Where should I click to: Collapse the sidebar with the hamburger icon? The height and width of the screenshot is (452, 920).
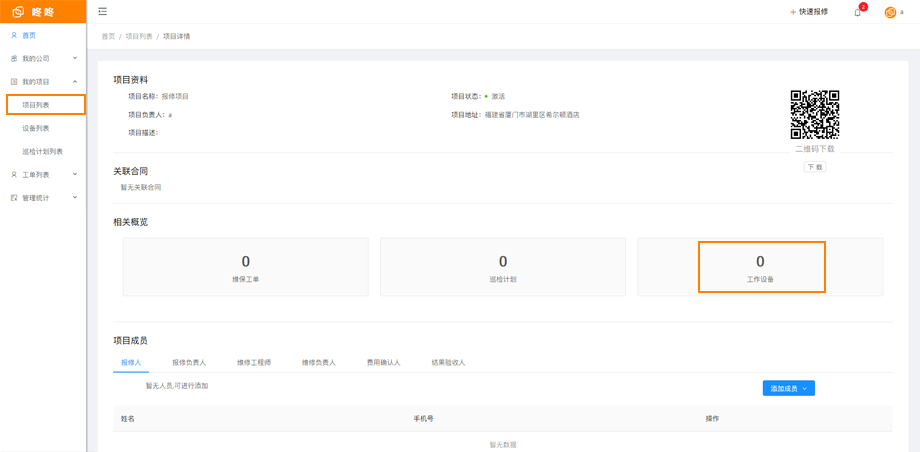pyautogui.click(x=103, y=12)
